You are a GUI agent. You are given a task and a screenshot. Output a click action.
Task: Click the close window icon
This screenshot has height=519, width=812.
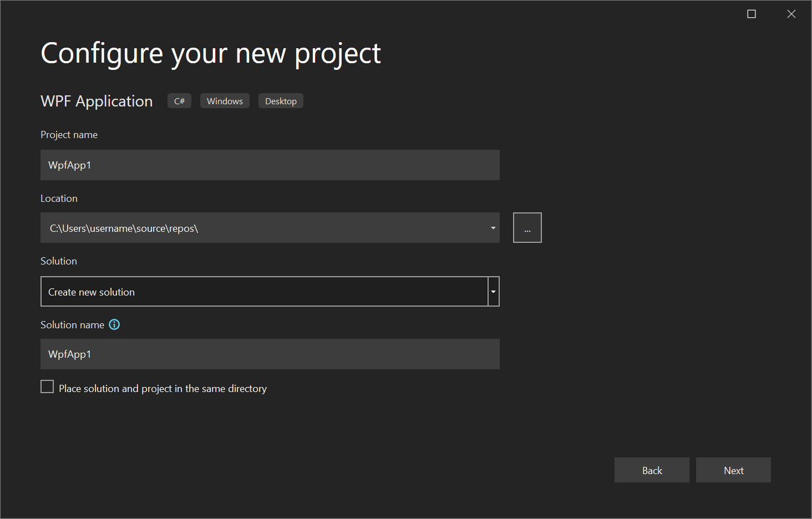[791, 13]
